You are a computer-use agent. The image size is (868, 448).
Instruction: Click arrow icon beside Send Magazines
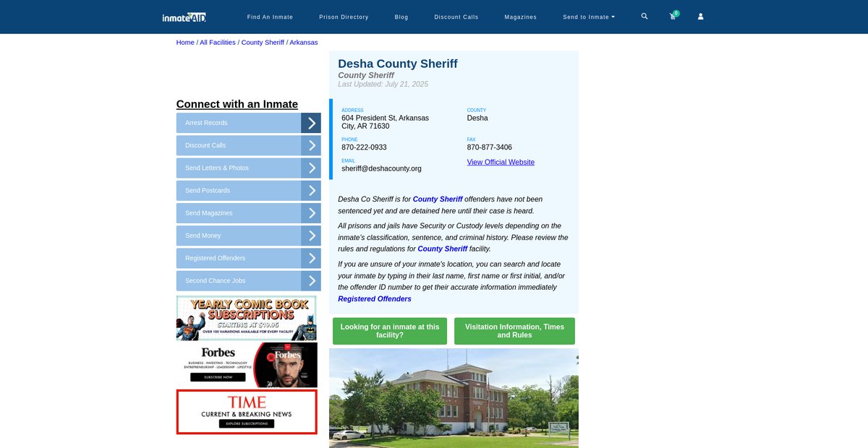(311, 213)
